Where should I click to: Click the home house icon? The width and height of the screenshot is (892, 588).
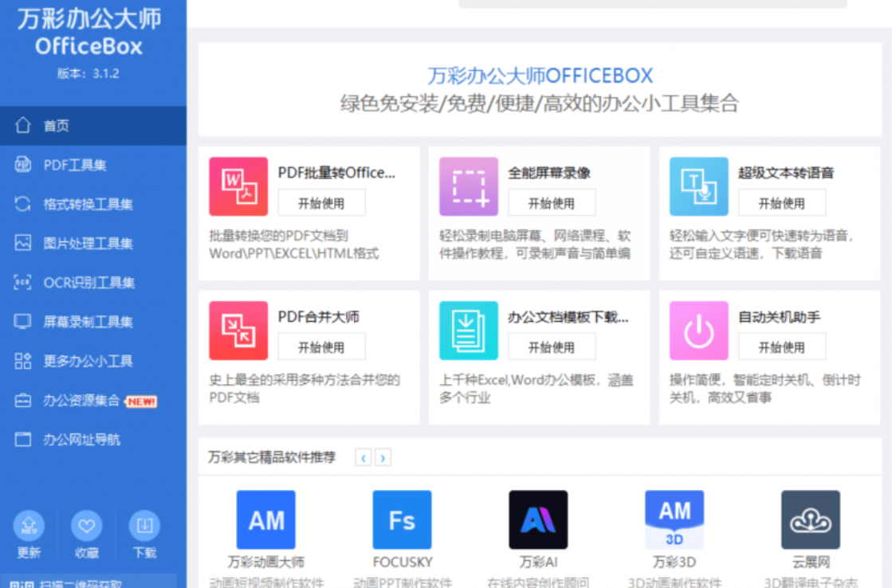(23, 124)
